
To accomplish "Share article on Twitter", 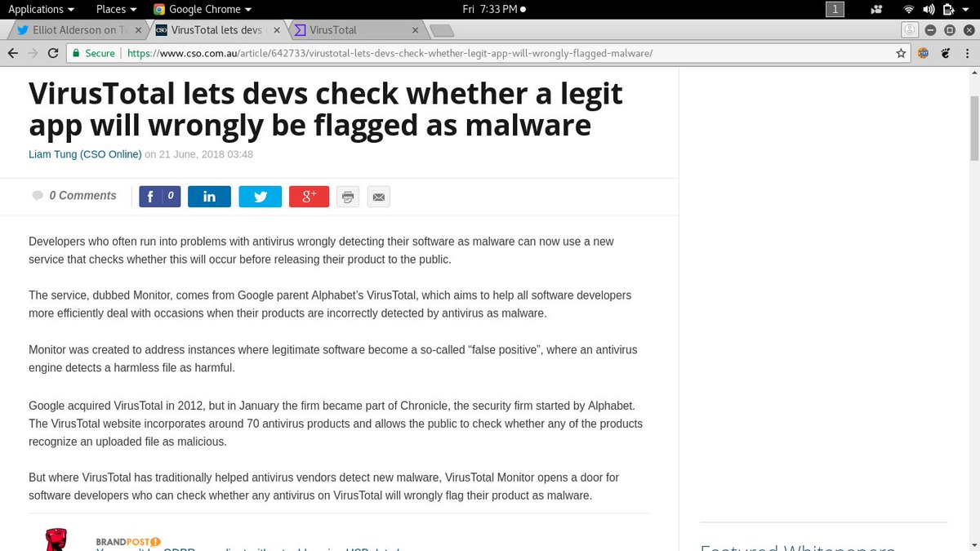I will pos(260,197).
